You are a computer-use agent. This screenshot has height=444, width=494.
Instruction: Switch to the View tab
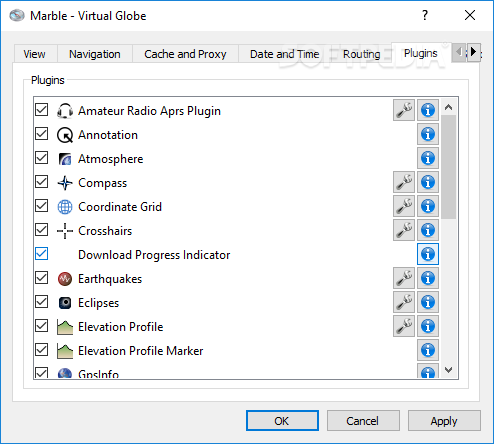coord(35,54)
